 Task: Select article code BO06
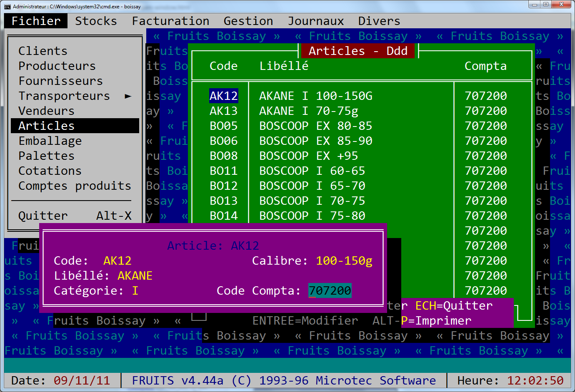(x=224, y=141)
